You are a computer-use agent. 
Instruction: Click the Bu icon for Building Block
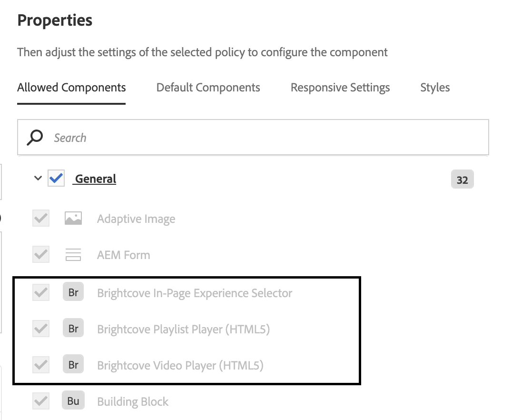pyautogui.click(x=73, y=400)
